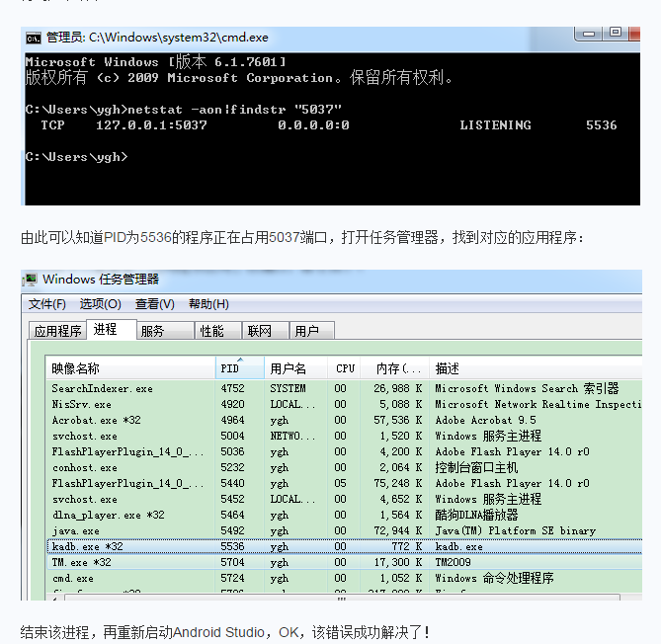Click the C:\Users\ygh> command prompt

tap(76, 157)
